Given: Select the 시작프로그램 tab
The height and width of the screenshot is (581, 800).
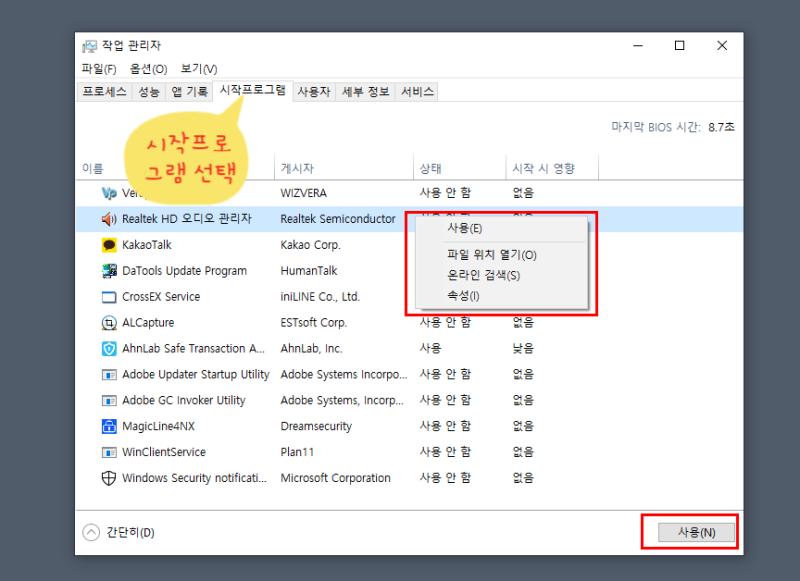Looking at the screenshot, I should [253, 90].
